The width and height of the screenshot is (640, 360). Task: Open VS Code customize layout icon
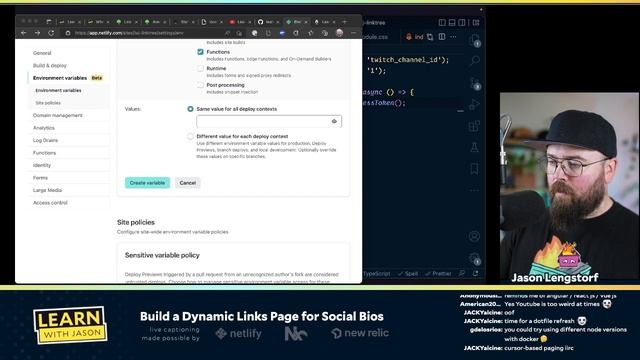click(476, 22)
